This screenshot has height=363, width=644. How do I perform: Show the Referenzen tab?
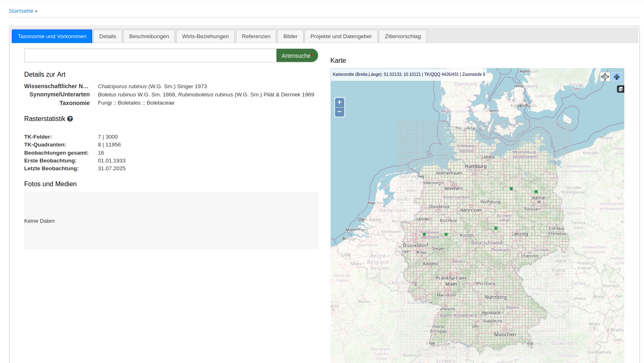tap(256, 37)
